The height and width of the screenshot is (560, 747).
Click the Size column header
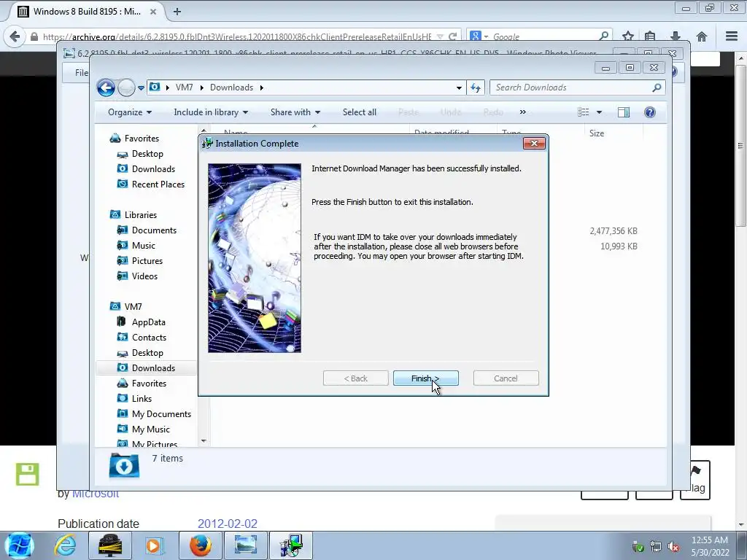coord(597,133)
